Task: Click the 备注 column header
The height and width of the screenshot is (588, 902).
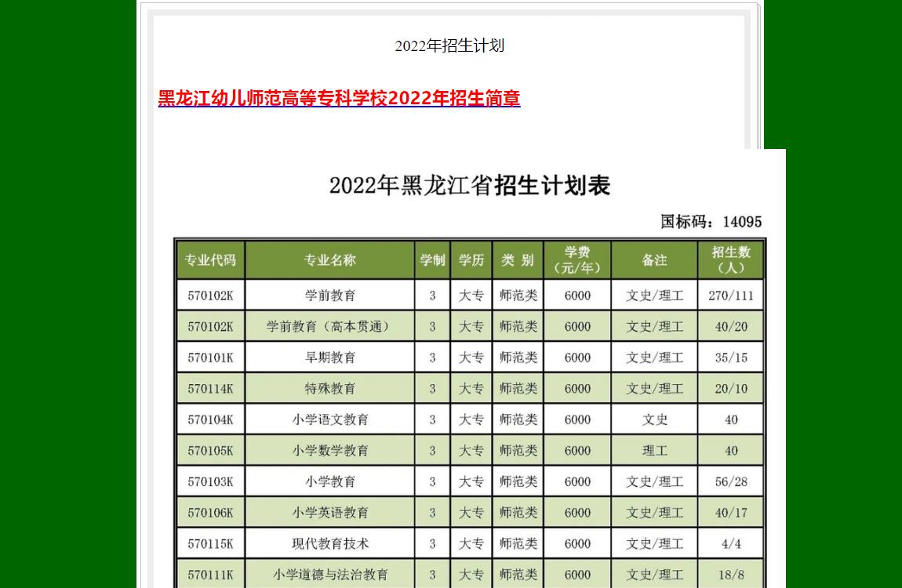Action: 655,260
